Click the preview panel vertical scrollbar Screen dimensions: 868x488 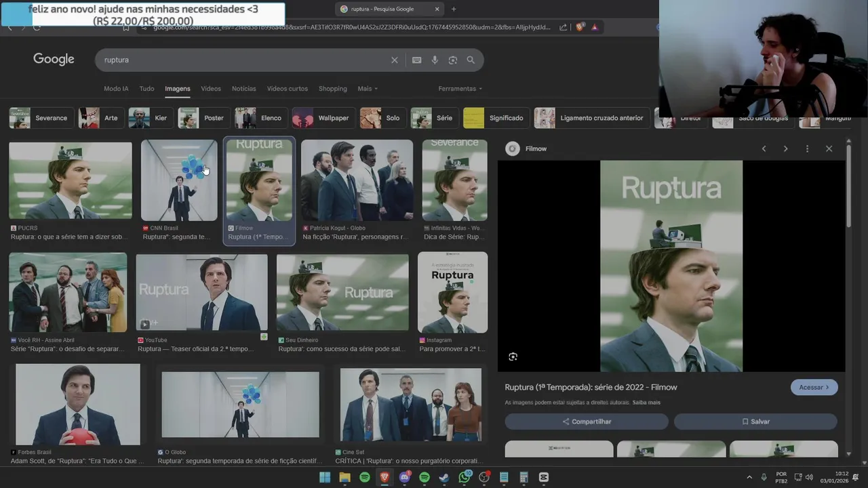point(848,186)
